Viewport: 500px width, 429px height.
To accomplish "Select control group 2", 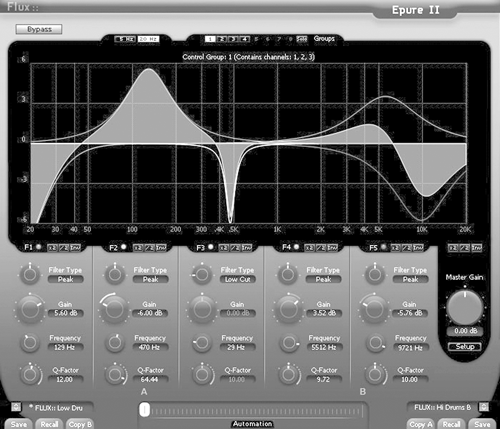I will coord(222,39).
